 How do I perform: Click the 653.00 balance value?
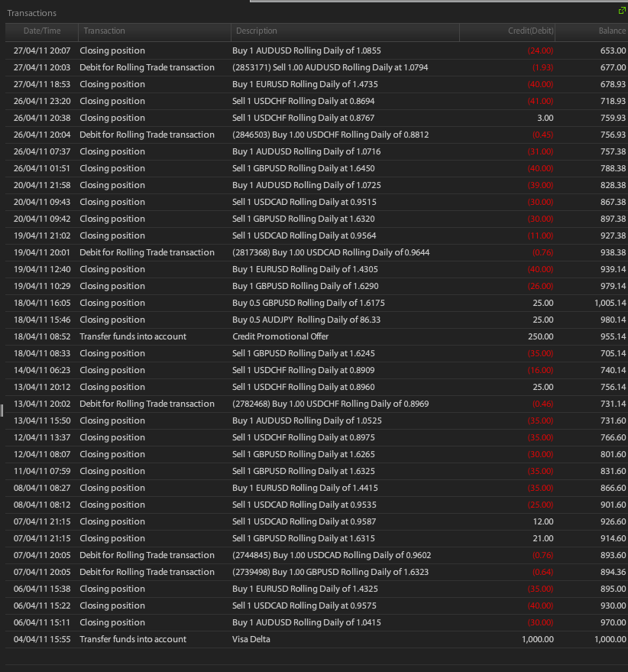tap(613, 50)
